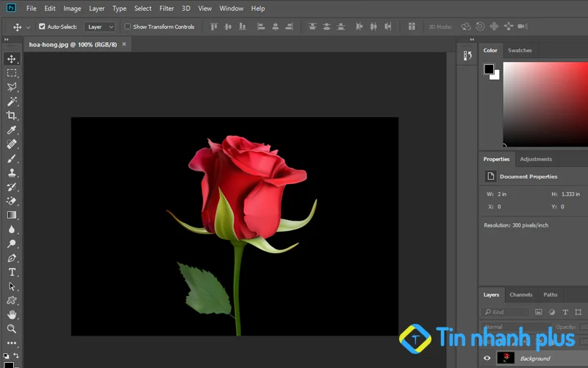The height and width of the screenshot is (368, 588).
Task: Click align right edges icon
Action: [x=289, y=26]
